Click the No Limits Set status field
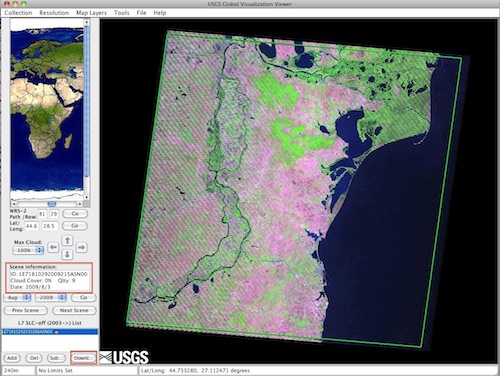This screenshot has width=500, height=376. 87,371
